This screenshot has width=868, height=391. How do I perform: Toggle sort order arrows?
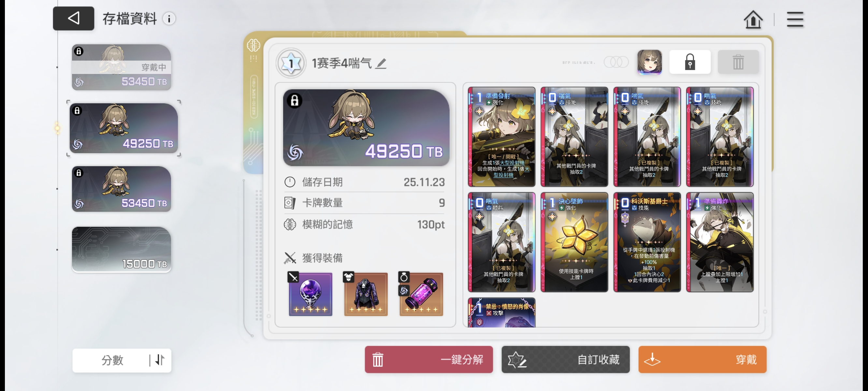point(160,360)
